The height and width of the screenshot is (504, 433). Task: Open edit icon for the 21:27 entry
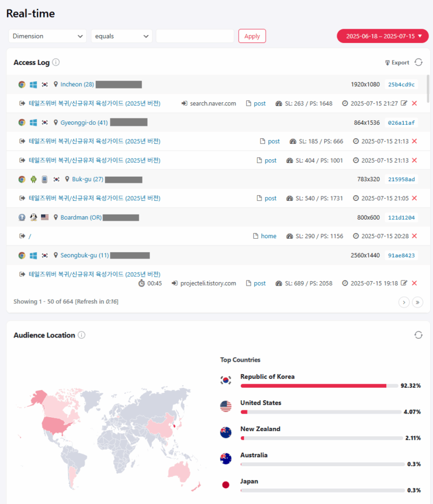click(404, 103)
